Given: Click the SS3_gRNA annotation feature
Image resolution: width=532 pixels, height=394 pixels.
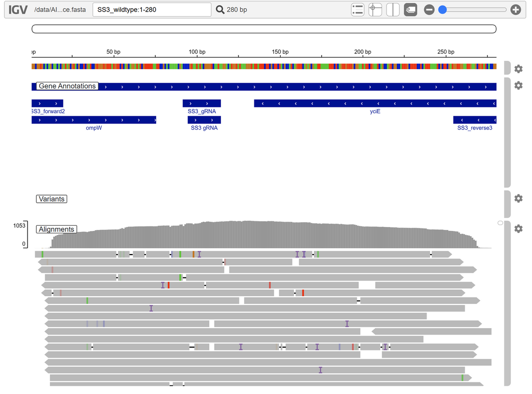Looking at the screenshot, I should coord(202,103).
